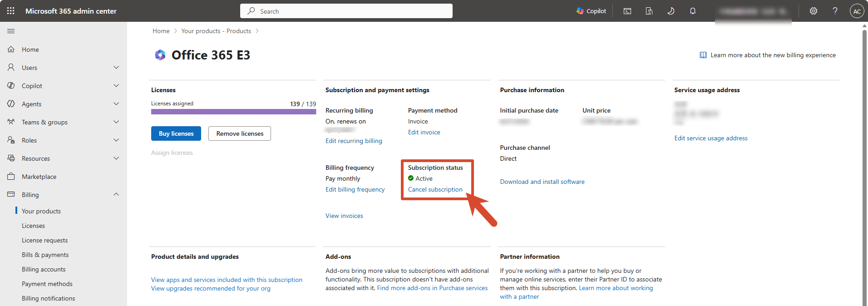Expand the Roles navigation chevron
Viewport: 868px width, 306px height.
tap(116, 140)
